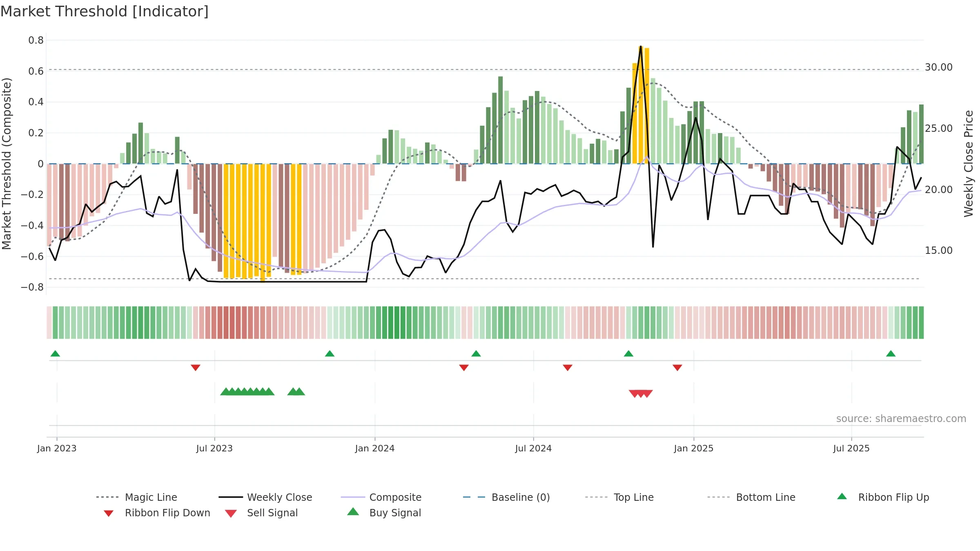980x551 pixels.
Task: Click the source: sharemaestro.com text
Action: 901,419
